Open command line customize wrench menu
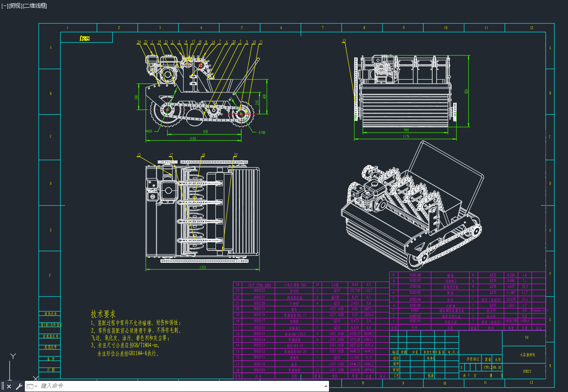This screenshot has width=568, height=392. coord(19,386)
